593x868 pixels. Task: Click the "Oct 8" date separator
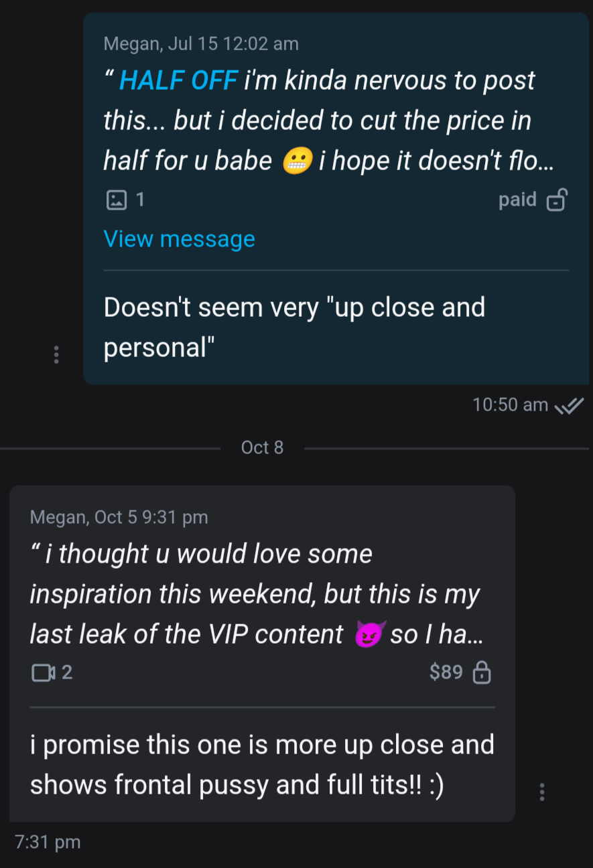[x=262, y=447]
